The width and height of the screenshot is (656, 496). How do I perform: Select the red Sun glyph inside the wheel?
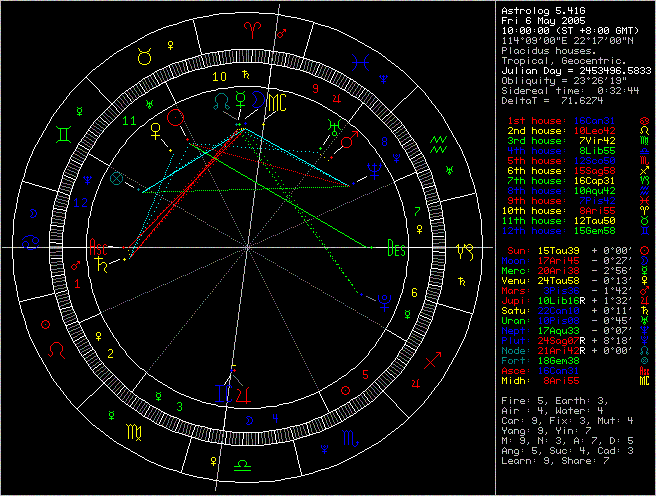(x=176, y=118)
